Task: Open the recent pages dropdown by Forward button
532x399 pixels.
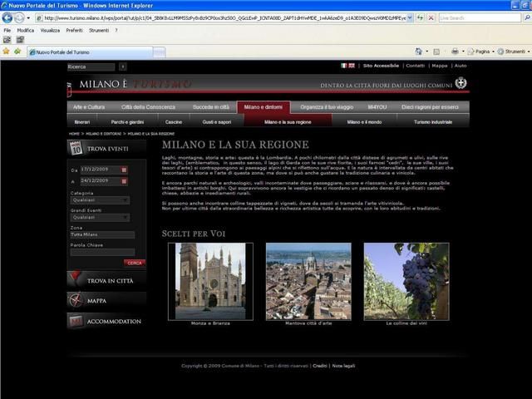Action: [x=28, y=17]
